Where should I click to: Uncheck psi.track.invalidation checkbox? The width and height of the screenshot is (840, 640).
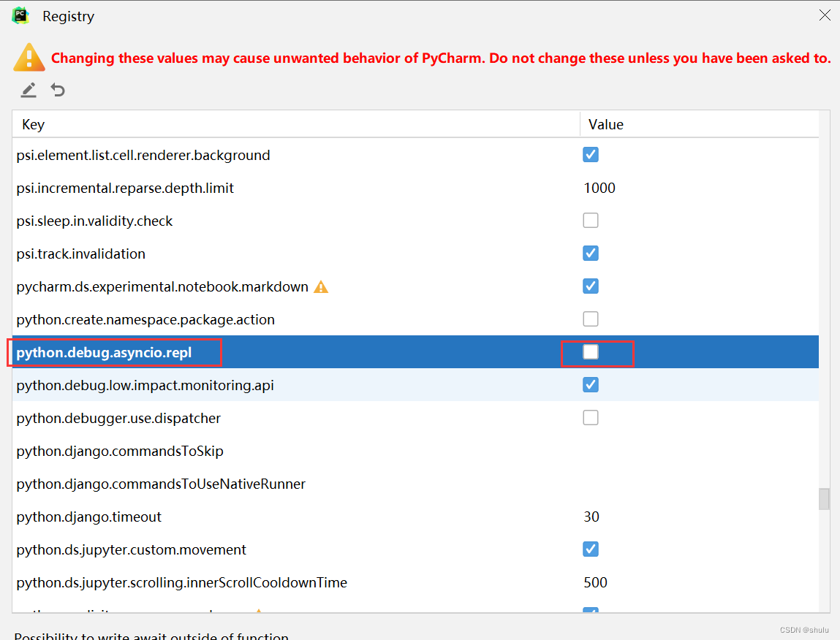591,253
